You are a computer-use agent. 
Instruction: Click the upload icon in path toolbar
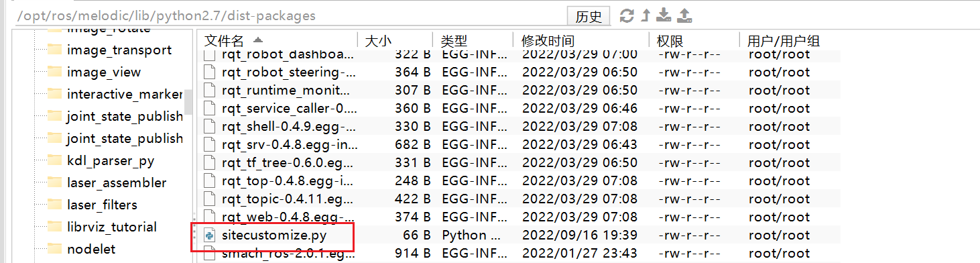coord(684,15)
